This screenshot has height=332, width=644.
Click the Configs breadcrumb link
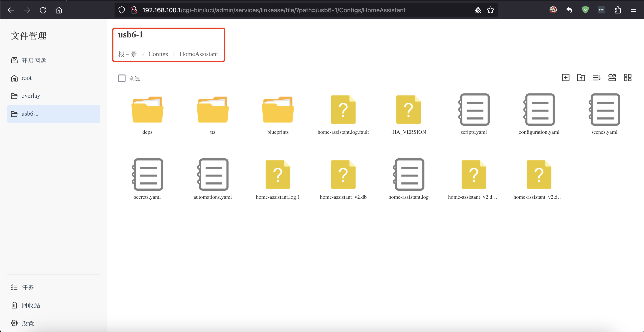158,54
